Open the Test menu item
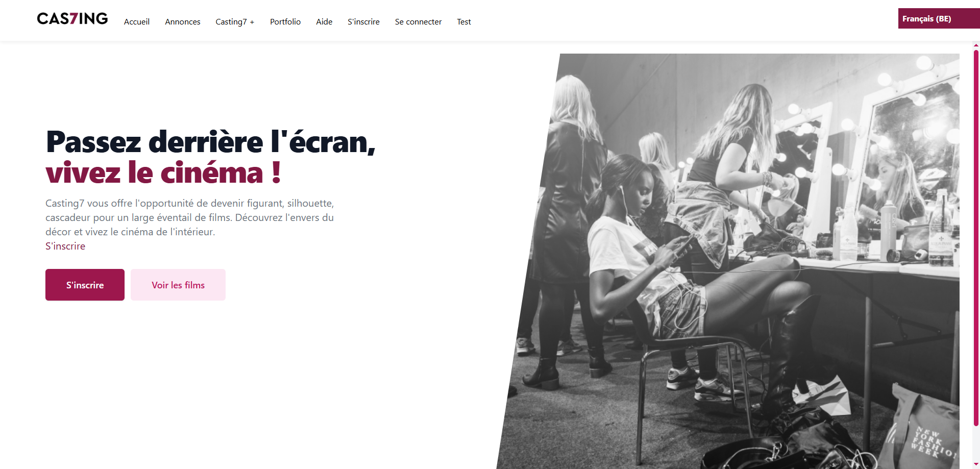980x469 pixels. pos(464,21)
